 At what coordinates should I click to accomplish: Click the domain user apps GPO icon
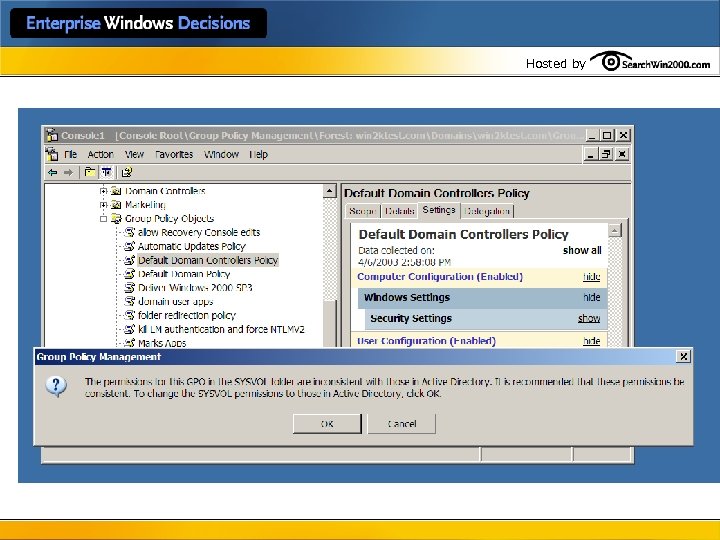[130, 301]
